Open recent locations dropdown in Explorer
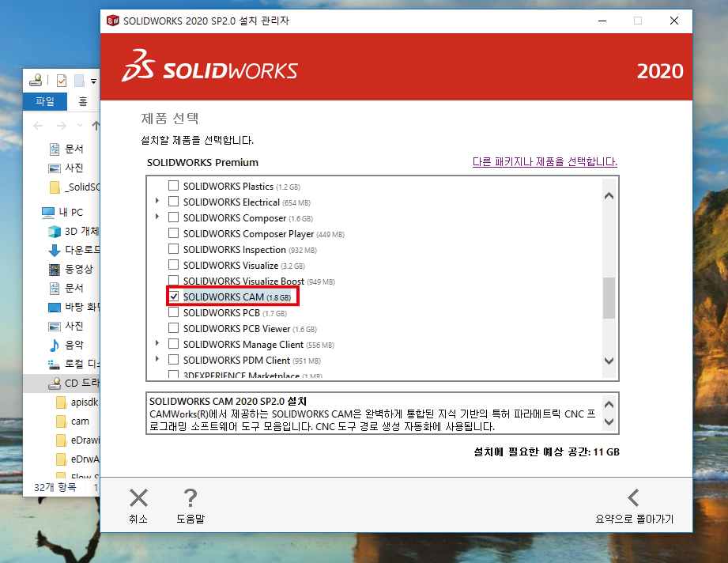Image resolution: width=728 pixels, height=563 pixels. (80, 126)
